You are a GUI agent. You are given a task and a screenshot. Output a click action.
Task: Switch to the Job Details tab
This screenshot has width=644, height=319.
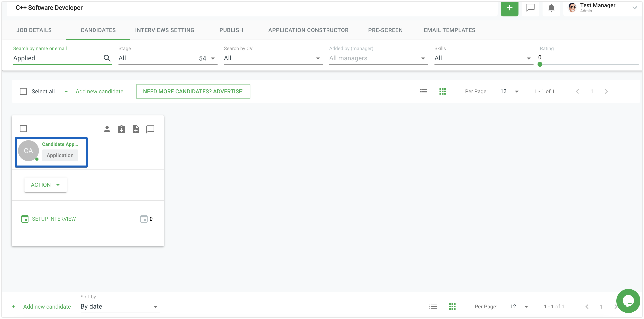pos(34,30)
